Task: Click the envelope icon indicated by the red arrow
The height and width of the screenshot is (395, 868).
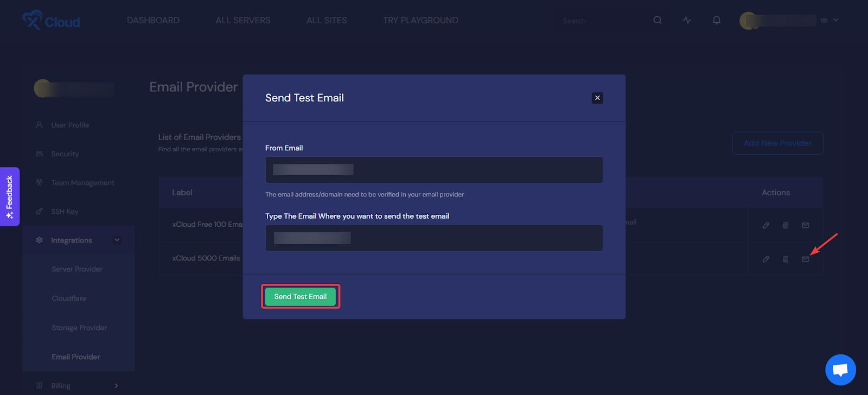Action: coord(805,259)
